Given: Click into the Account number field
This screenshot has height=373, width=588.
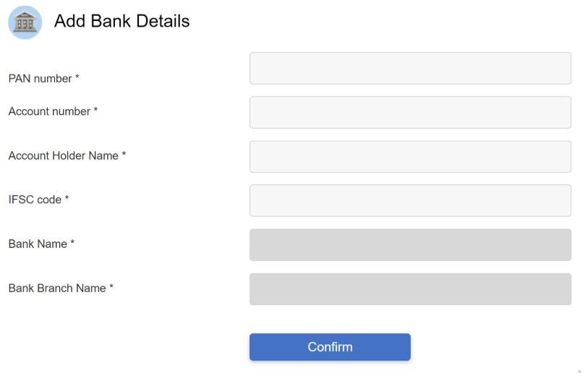Looking at the screenshot, I should [410, 112].
